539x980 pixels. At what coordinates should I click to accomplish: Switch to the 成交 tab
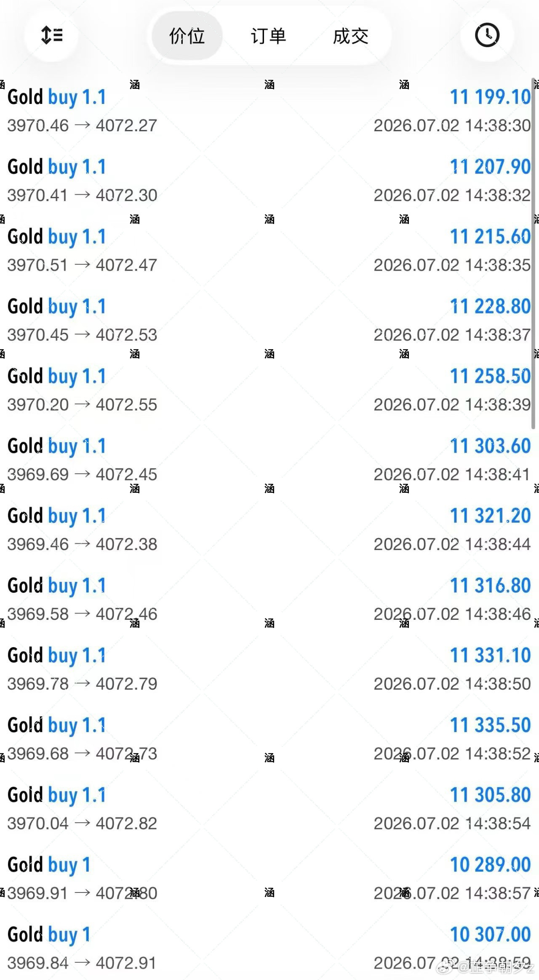(x=351, y=36)
